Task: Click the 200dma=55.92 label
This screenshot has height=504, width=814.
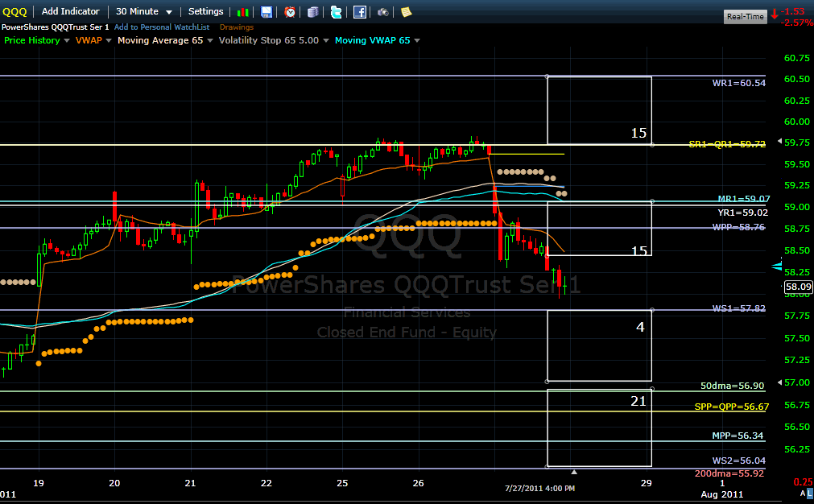Action: point(729,473)
